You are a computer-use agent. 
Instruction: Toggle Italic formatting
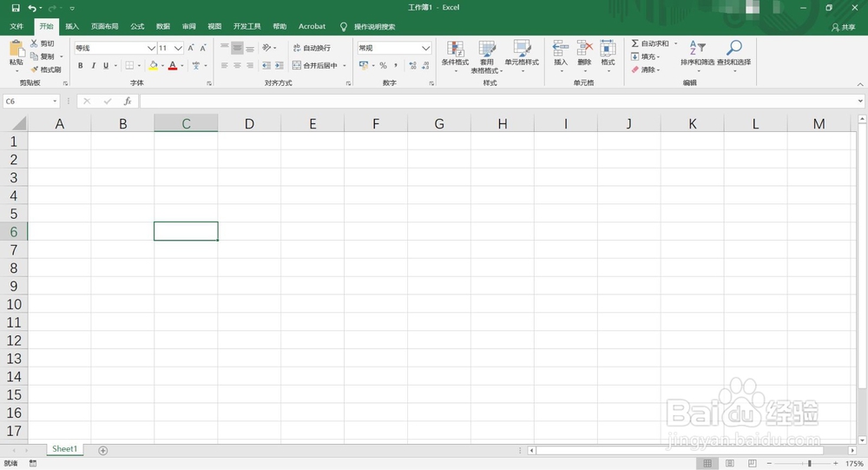(93, 65)
